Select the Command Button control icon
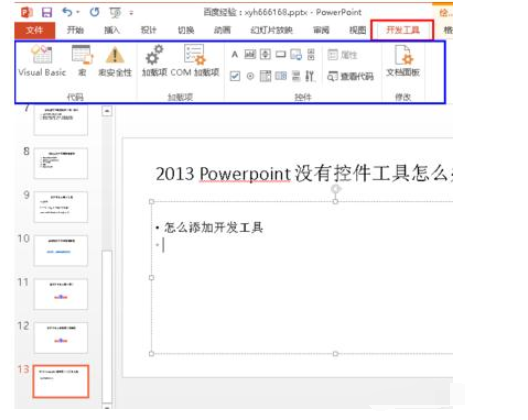The image size is (528, 420). [x=280, y=54]
